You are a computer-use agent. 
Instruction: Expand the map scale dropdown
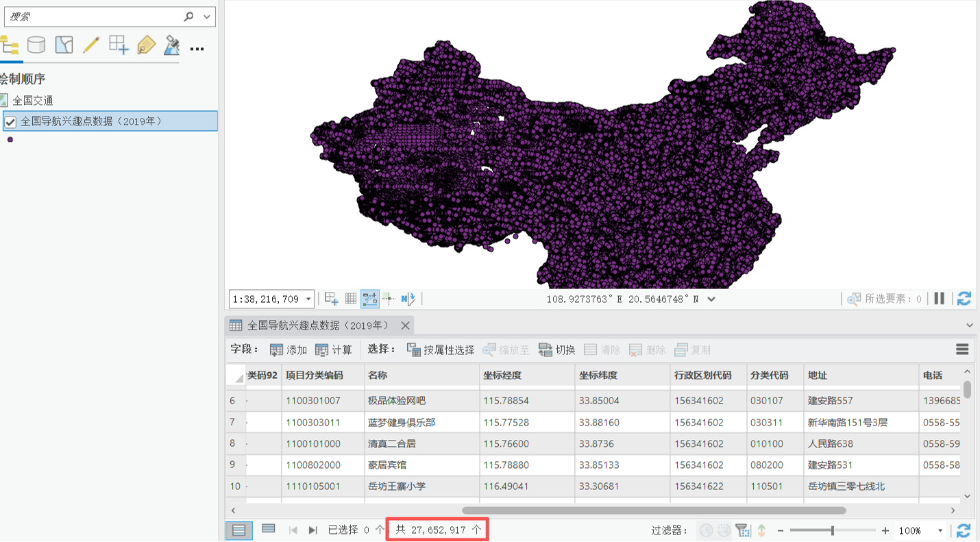point(308,299)
